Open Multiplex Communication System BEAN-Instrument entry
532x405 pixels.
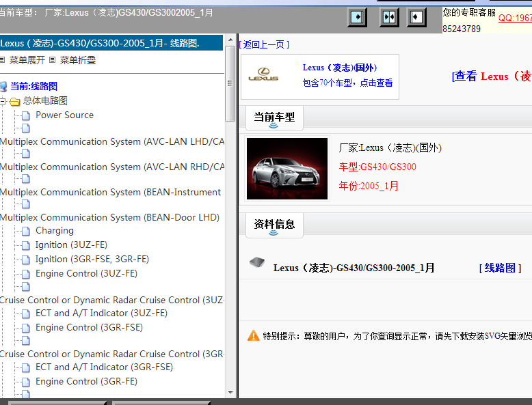(111, 192)
